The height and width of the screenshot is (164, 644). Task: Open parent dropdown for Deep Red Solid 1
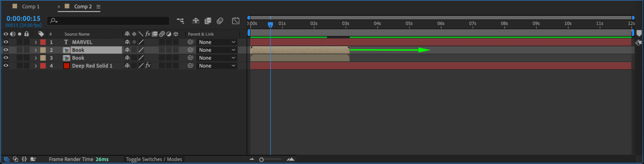(217, 66)
